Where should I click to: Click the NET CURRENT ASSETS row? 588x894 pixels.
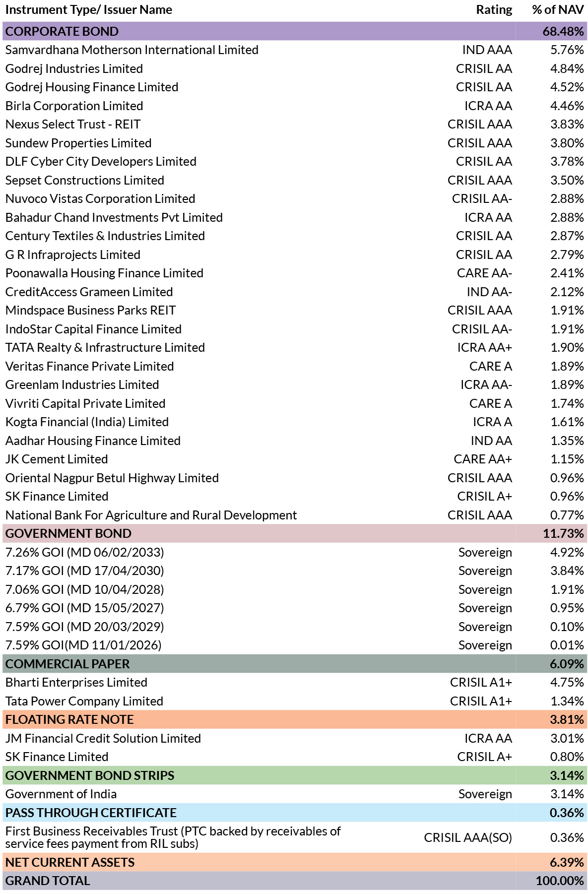(x=295, y=862)
